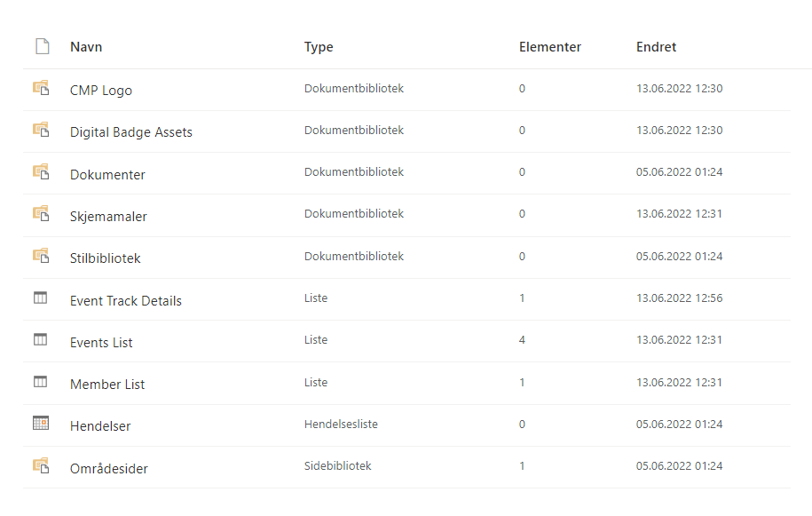Image resolution: width=812 pixels, height=516 pixels.
Task: Select the library icon beside Skjemamaler
Action: [41, 213]
